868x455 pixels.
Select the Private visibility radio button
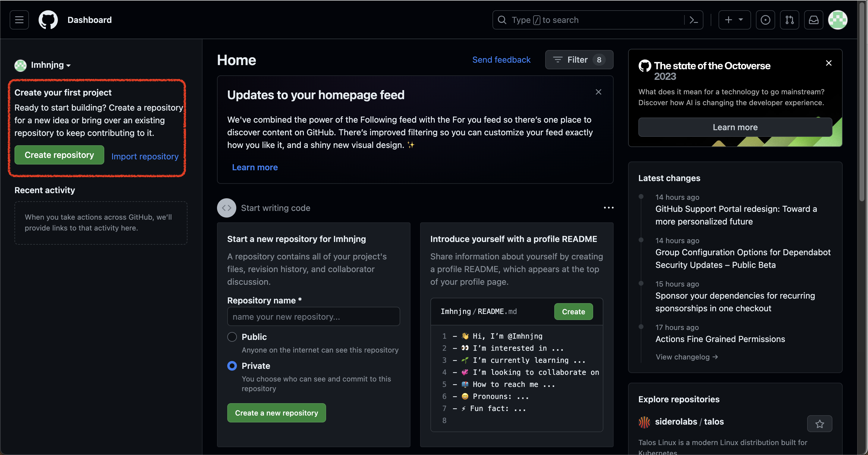232,366
